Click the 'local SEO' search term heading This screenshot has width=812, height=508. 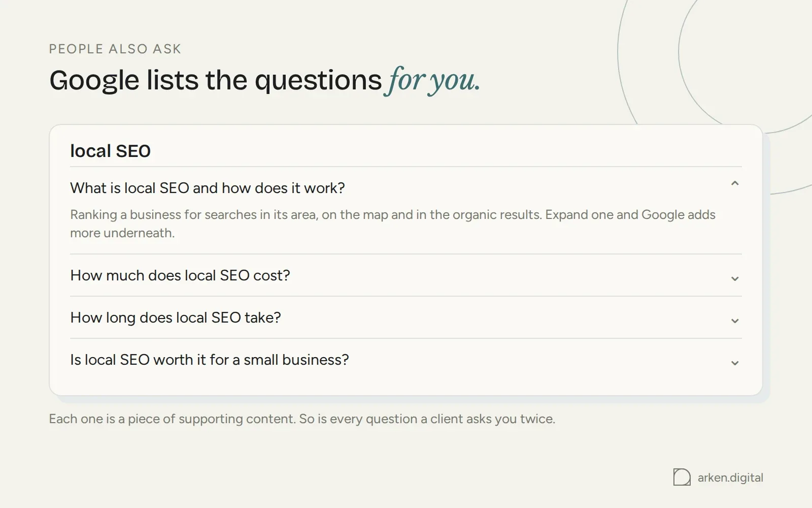pyautogui.click(x=110, y=151)
